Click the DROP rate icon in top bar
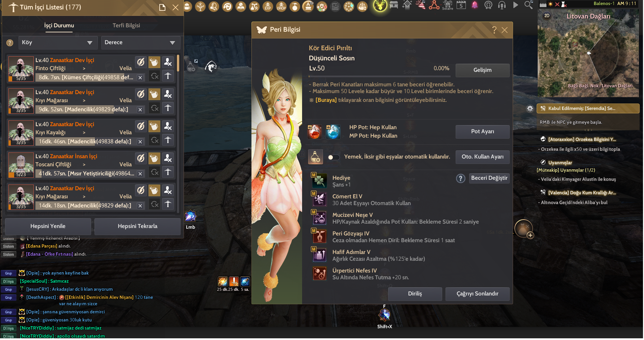Screen dimensions: 644x340 pos(281,6)
